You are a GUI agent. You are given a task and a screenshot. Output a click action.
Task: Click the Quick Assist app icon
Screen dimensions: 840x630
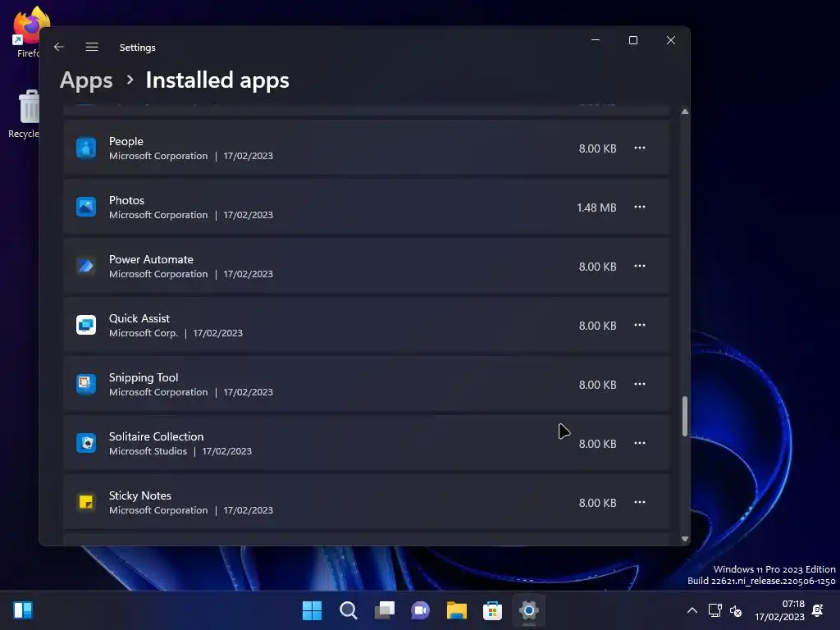(85, 325)
